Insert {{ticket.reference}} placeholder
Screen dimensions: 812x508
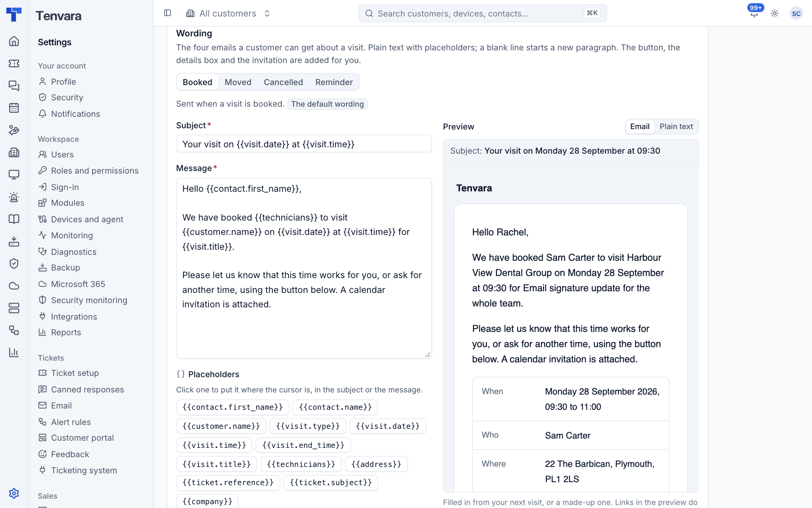[228, 483]
